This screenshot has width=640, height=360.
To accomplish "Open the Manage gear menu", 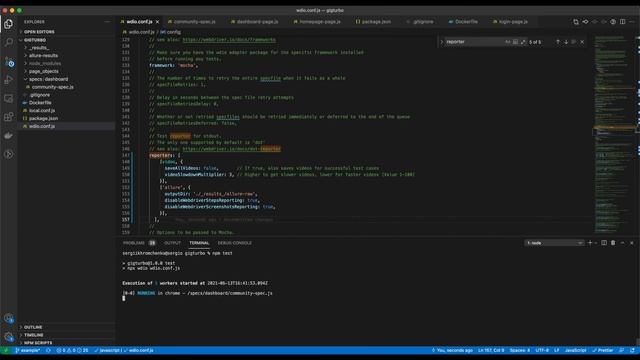I will click(x=9, y=337).
